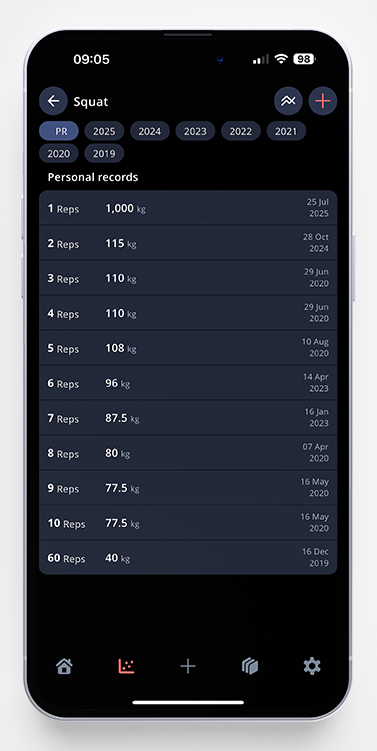
Task: Select the 60 Reps 40 kg row
Action: (188, 558)
